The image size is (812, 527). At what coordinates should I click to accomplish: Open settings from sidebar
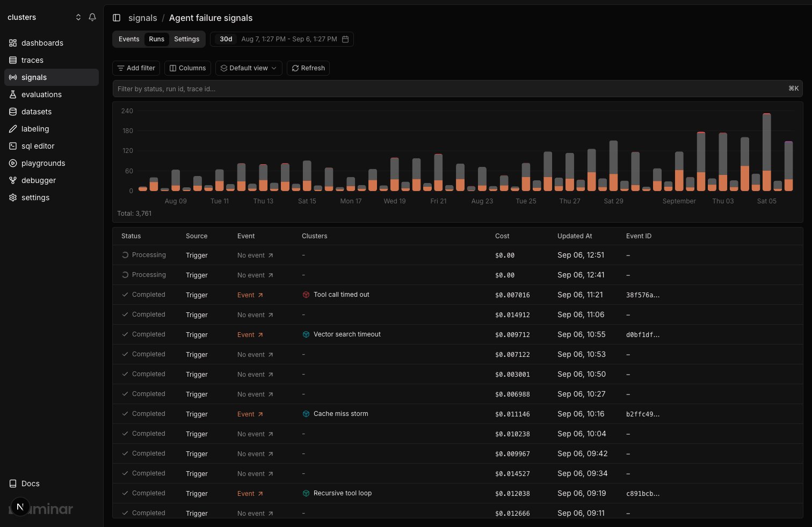click(x=52, y=197)
